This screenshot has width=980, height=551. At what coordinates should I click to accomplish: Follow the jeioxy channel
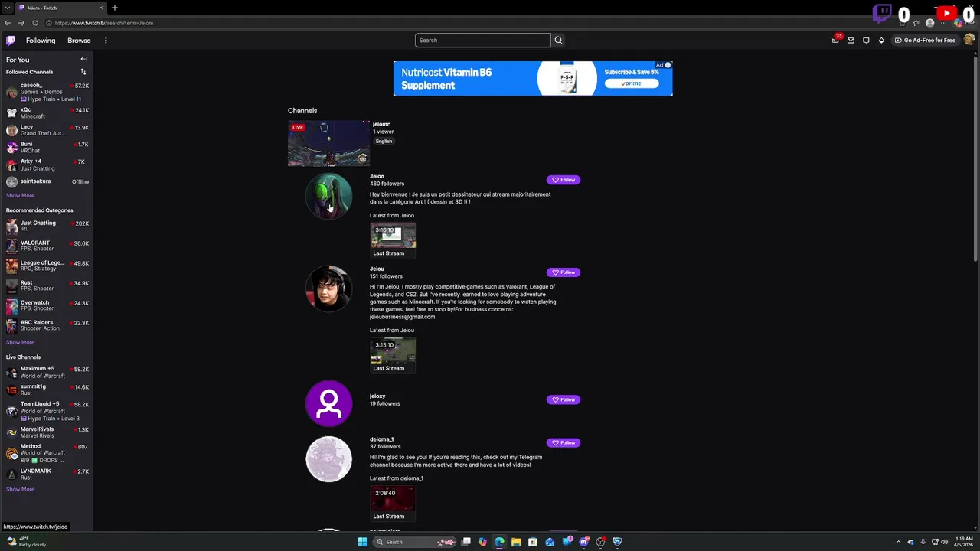pos(563,399)
